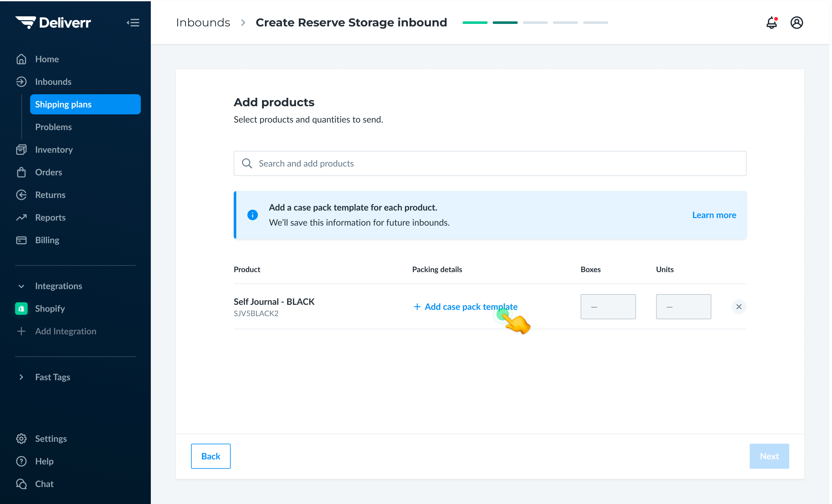View the Reports section

(50, 217)
